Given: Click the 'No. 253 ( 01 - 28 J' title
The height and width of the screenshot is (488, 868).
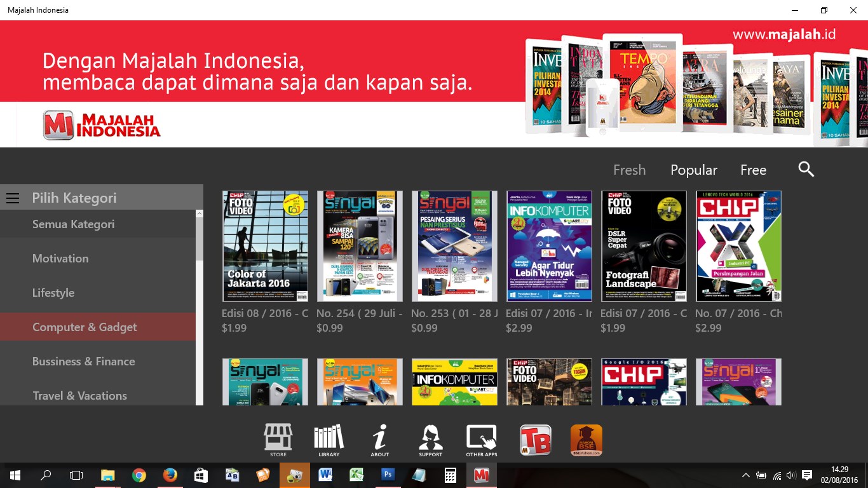Looking at the screenshot, I should click(454, 313).
